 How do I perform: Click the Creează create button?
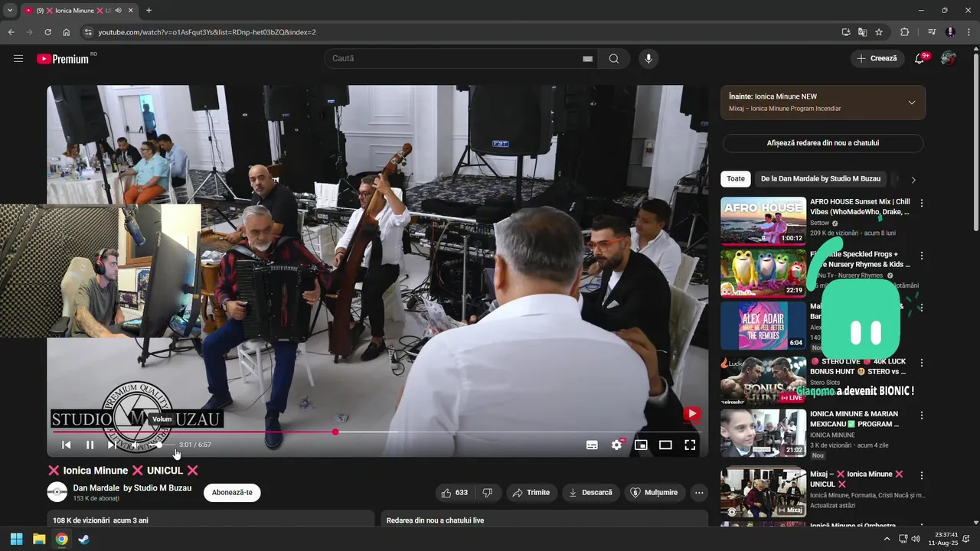(x=877, y=59)
